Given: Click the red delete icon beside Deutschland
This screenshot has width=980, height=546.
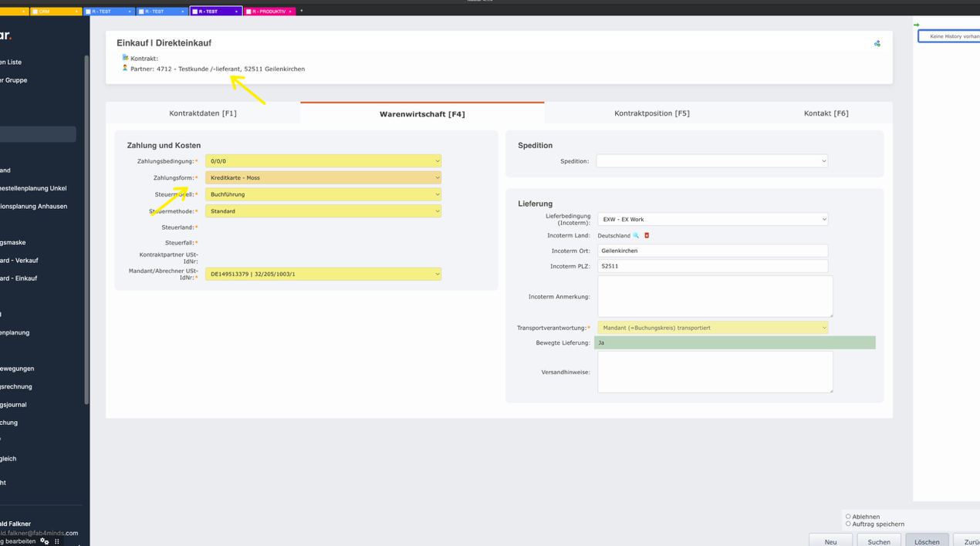Looking at the screenshot, I should (647, 235).
